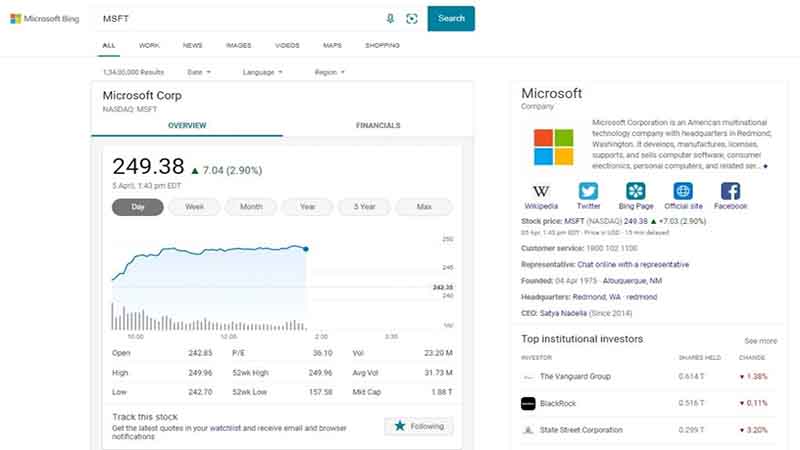The width and height of the screenshot is (800, 450).
Task: Click the MSFT stock price link in panel
Action: click(574, 221)
